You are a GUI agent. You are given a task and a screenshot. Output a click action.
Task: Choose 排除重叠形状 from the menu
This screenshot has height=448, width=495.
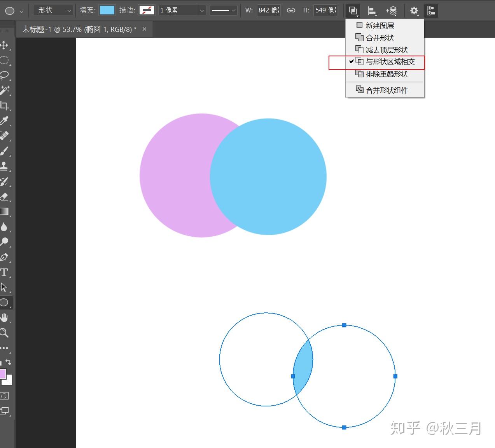(x=387, y=74)
